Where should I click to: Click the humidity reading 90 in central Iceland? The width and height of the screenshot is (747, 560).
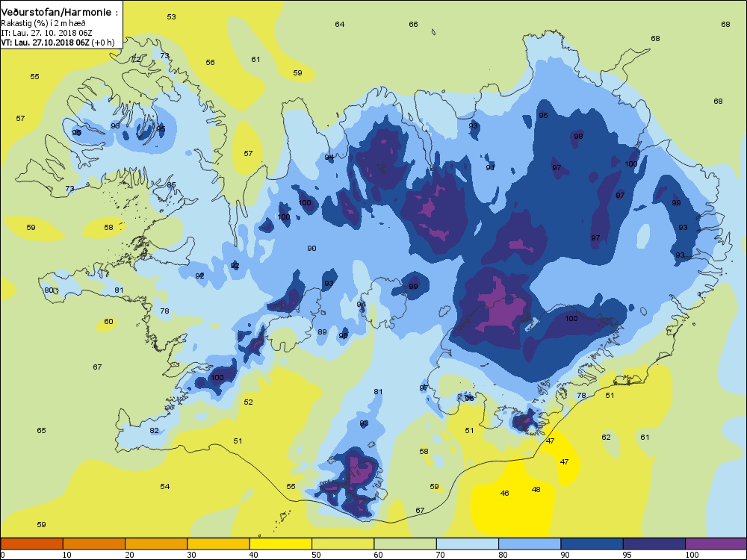(x=312, y=248)
